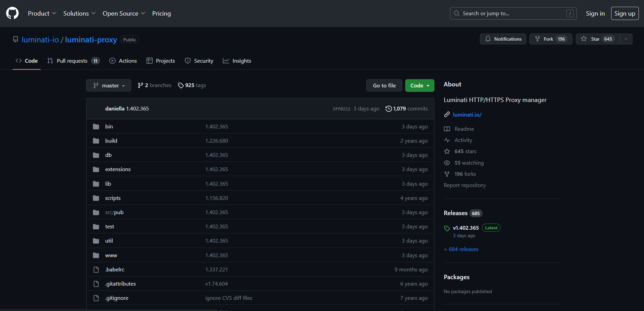Open the Pull requests tab
This screenshot has height=311, width=644.
[73, 61]
